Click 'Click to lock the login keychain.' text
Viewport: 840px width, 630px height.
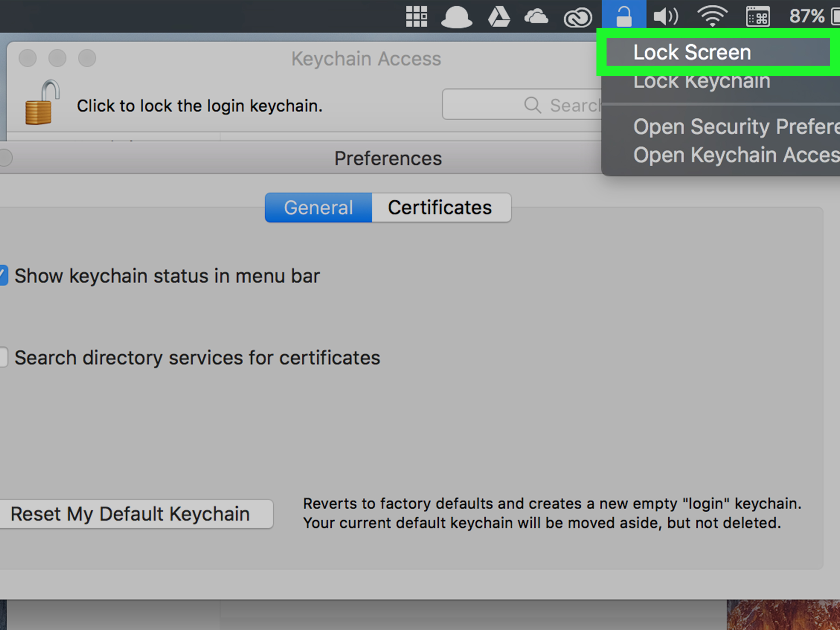tap(200, 106)
